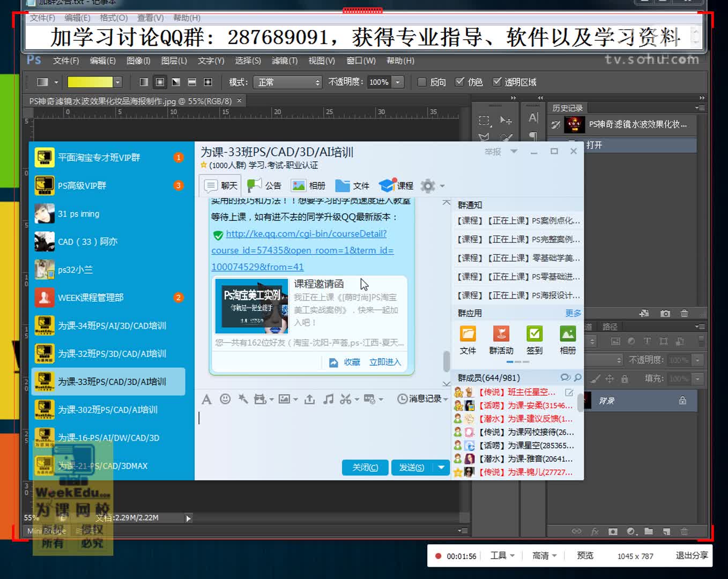Create new snapshot camera icon in History panel

click(x=665, y=314)
